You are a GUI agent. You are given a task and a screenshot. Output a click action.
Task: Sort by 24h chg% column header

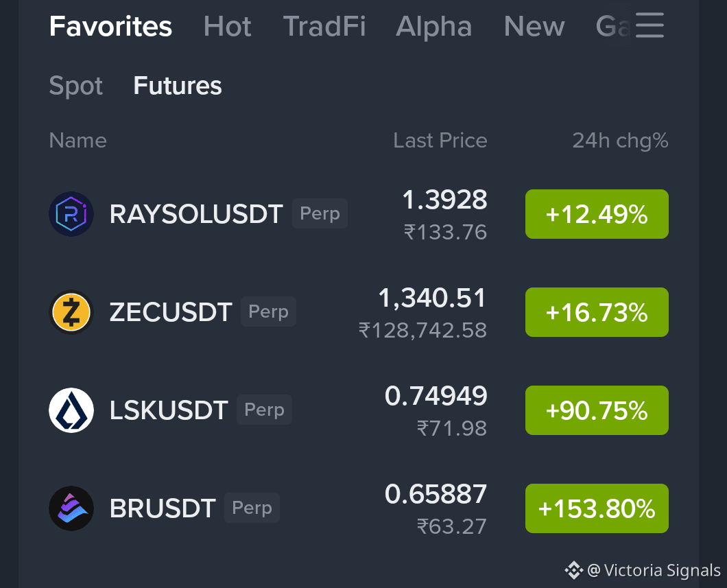(x=620, y=141)
